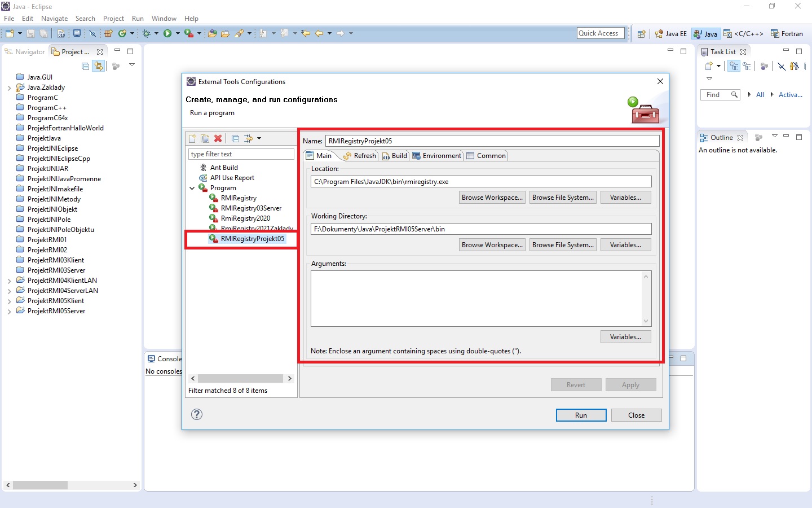Click the Last Edit Location icon
This screenshot has width=812, height=508.
306,33
